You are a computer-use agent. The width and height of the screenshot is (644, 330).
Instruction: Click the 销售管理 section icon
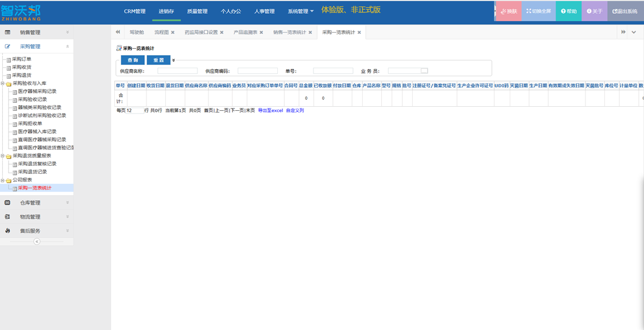pyautogui.click(x=7, y=32)
